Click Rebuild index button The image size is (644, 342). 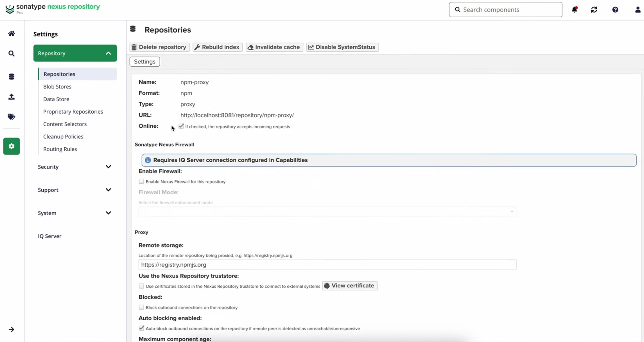tap(217, 47)
